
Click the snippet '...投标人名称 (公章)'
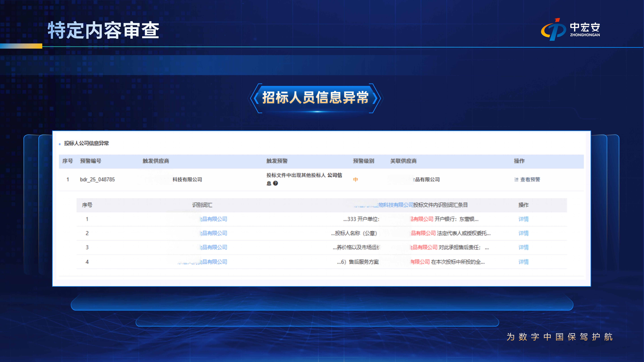coord(354,233)
